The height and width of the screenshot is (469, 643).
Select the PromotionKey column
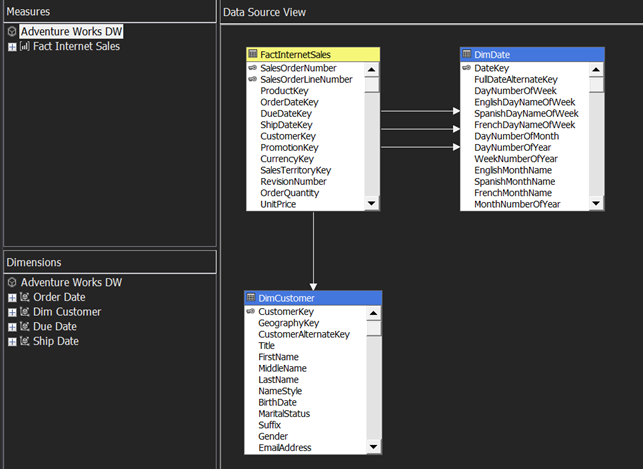point(289,148)
